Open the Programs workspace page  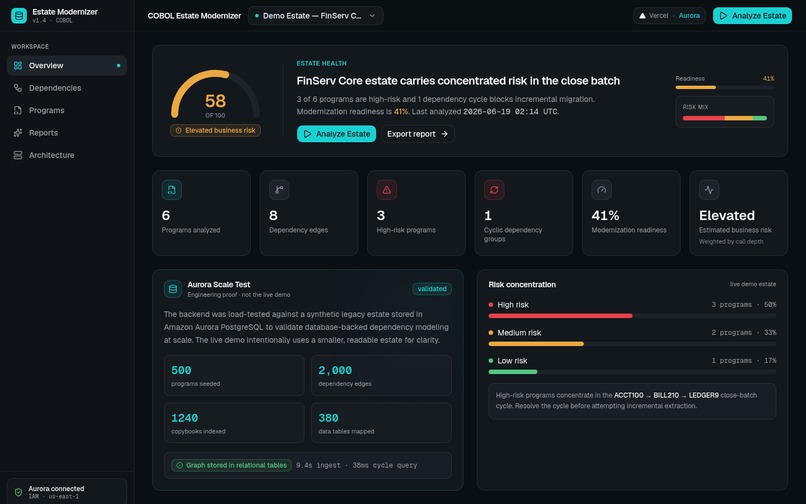pyautogui.click(x=67, y=111)
